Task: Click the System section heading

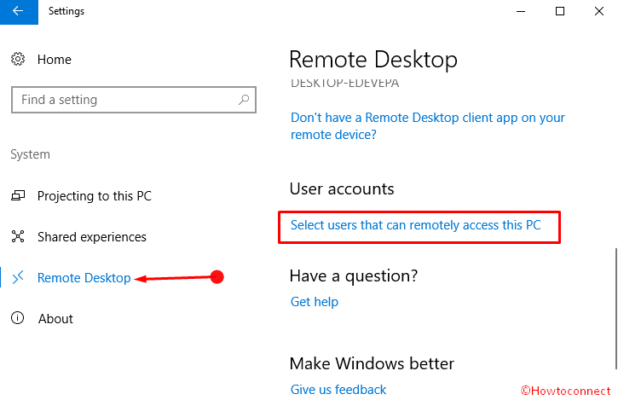Action: click(30, 154)
